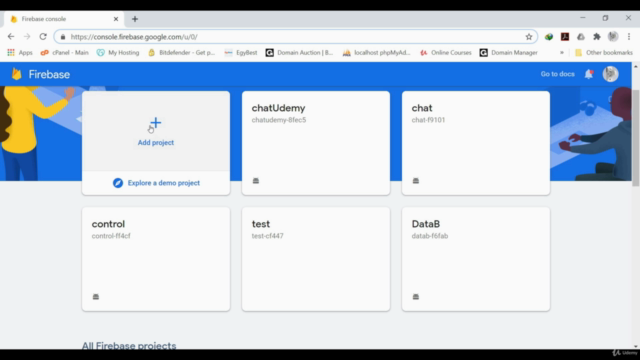Open the Bitdefender bookmark

182,53
